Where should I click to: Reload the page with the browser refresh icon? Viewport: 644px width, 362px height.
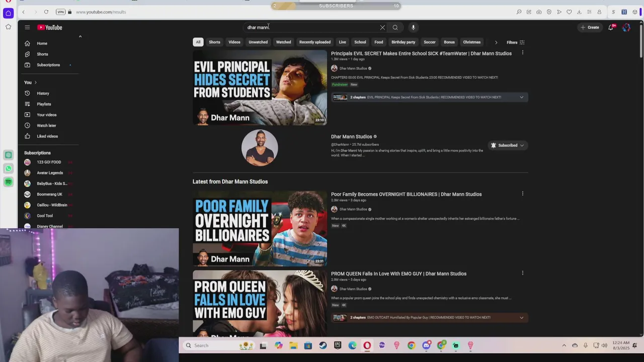click(x=46, y=12)
